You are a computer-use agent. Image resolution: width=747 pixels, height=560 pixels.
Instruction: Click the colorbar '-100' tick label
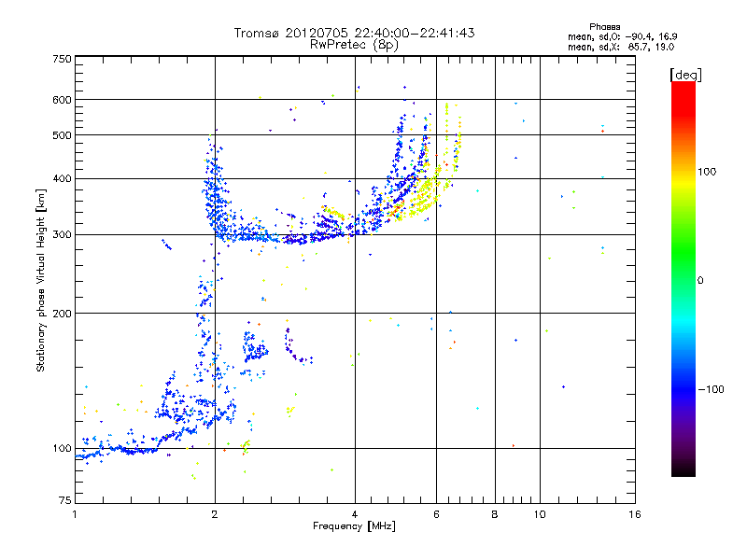(711, 389)
